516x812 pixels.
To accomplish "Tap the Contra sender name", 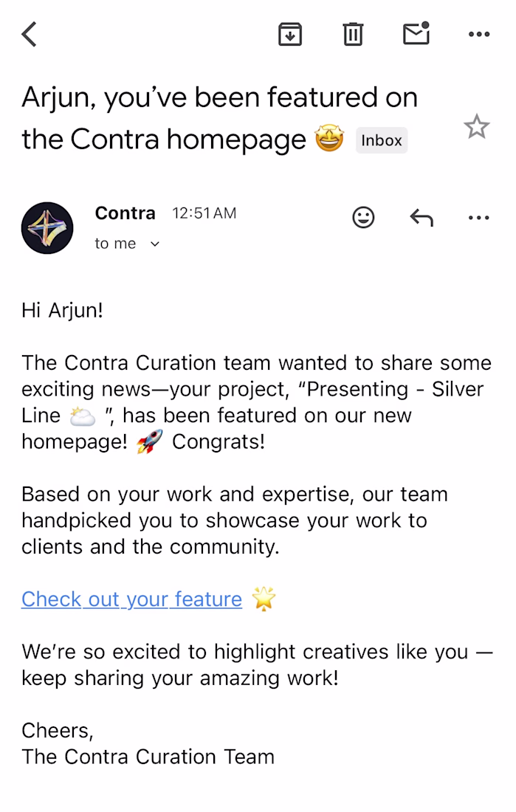I will pyautogui.click(x=125, y=213).
